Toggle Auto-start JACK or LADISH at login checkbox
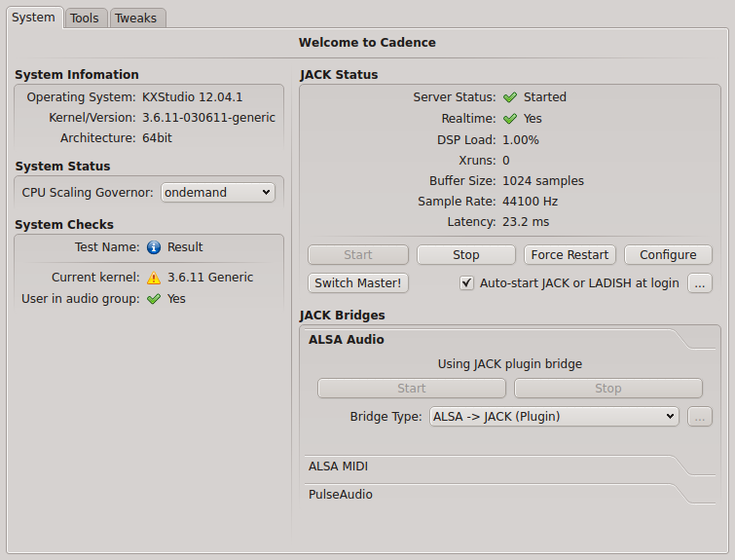 [466, 283]
